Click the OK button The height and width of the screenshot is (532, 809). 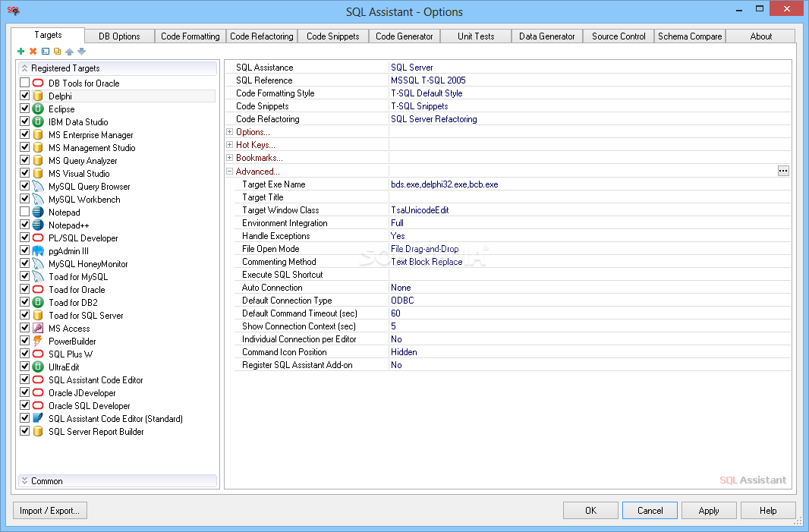[x=590, y=510]
